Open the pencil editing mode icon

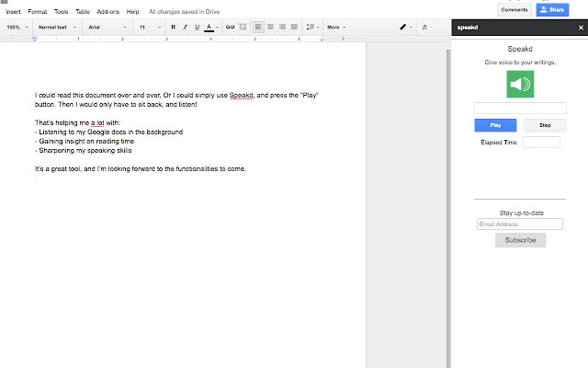point(403,28)
